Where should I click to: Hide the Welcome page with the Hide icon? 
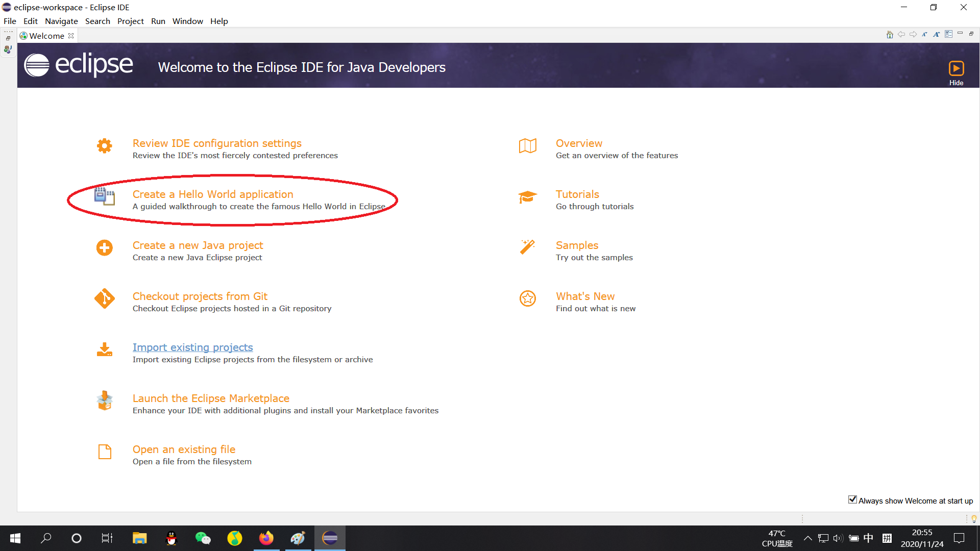pos(956,68)
